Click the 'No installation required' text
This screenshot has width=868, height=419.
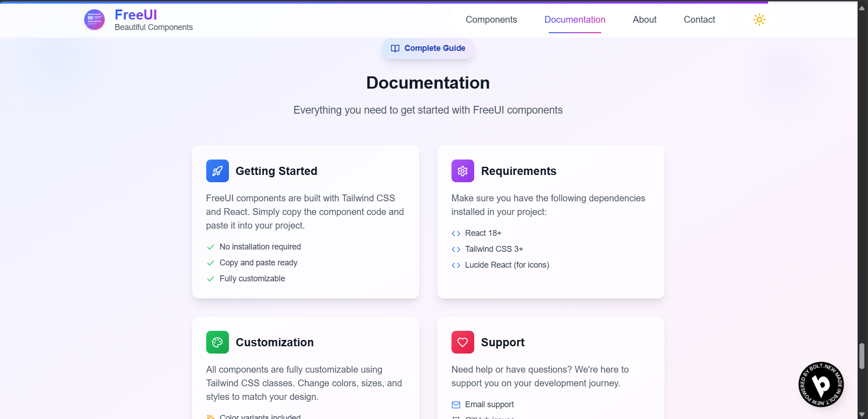click(260, 247)
